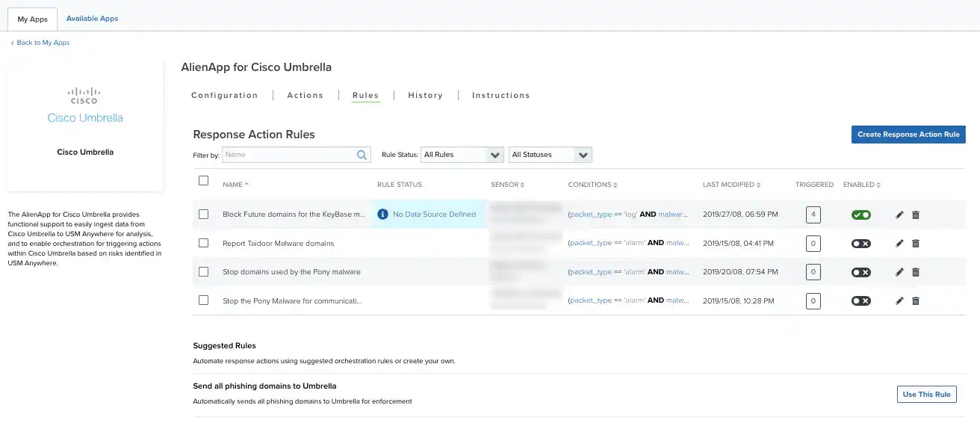This screenshot has width=980, height=435.
Task: Open the All Statuses dropdown
Action: click(551, 155)
